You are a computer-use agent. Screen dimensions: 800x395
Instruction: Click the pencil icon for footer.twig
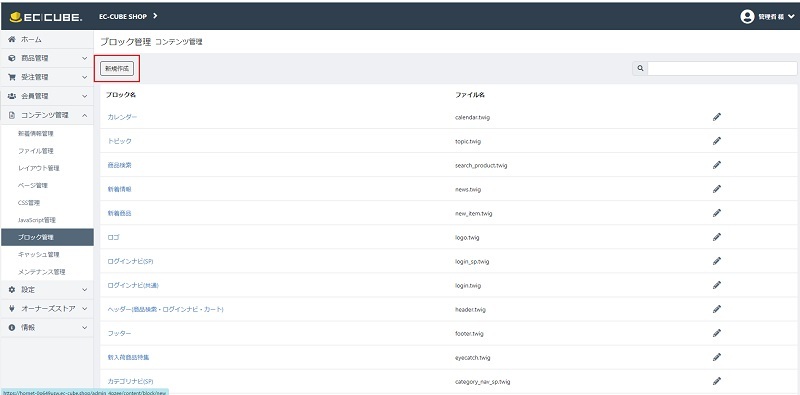[x=717, y=333]
